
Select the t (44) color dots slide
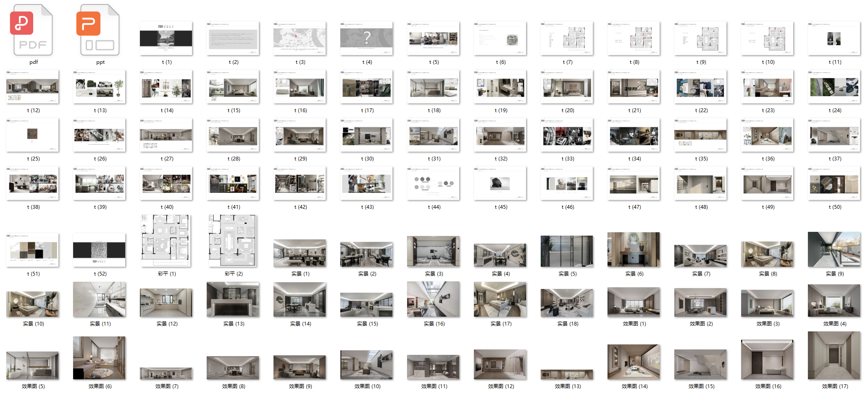(433, 183)
